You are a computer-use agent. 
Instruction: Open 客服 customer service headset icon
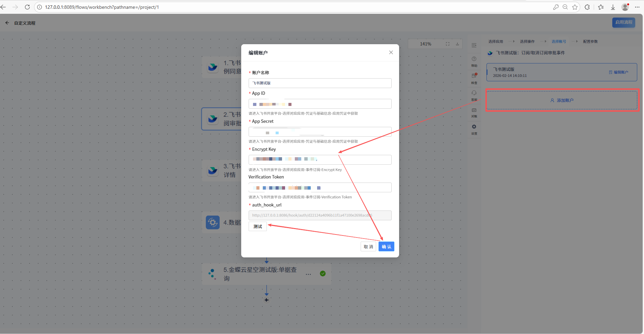pos(474,95)
